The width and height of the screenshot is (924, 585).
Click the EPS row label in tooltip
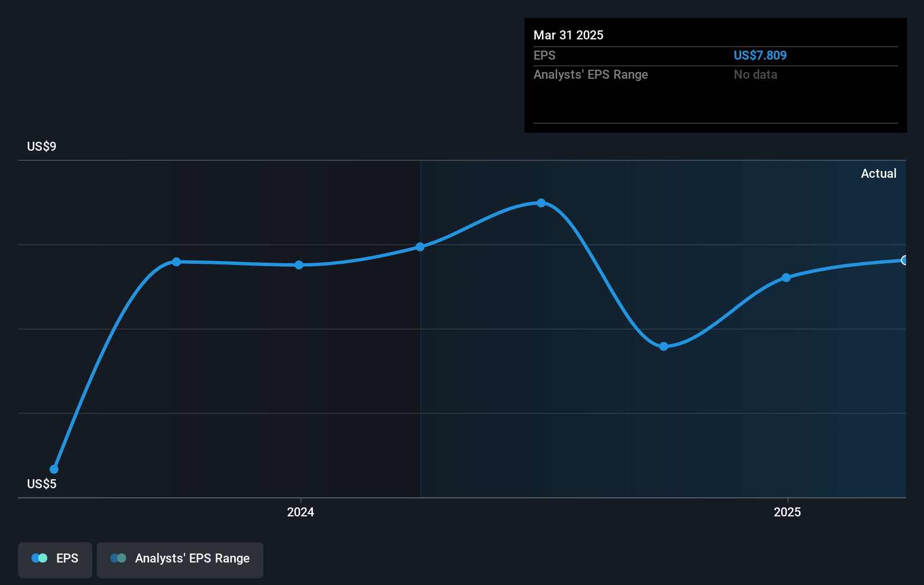click(x=544, y=55)
